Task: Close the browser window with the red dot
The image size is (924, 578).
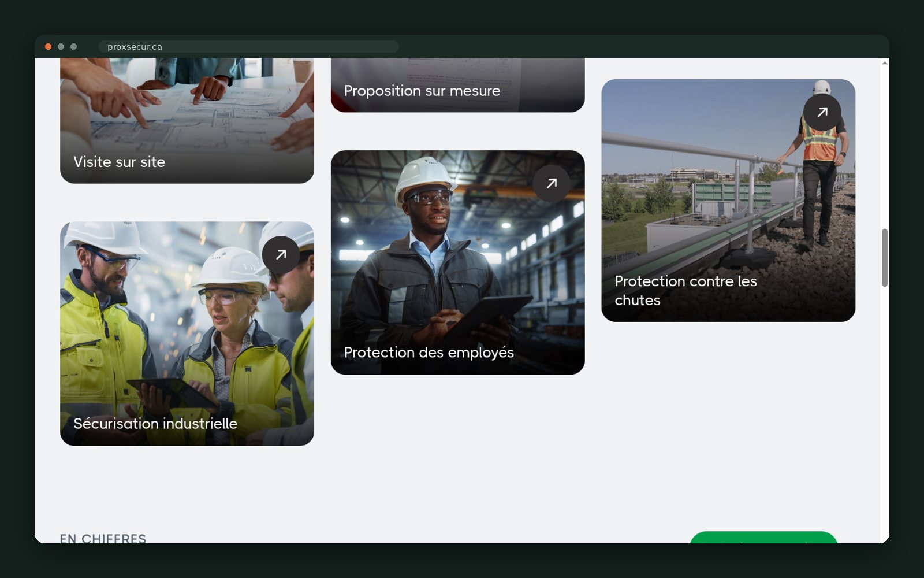Action: pyautogui.click(x=49, y=47)
